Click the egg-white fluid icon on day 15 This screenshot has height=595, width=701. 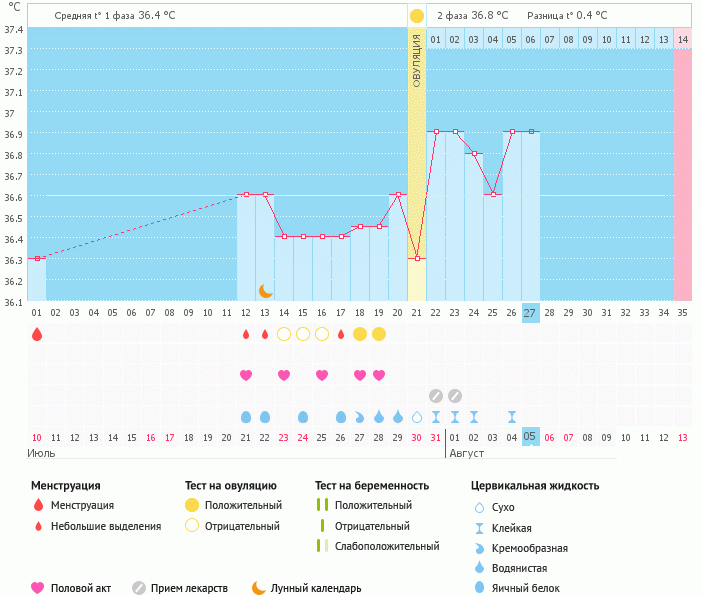point(303,416)
